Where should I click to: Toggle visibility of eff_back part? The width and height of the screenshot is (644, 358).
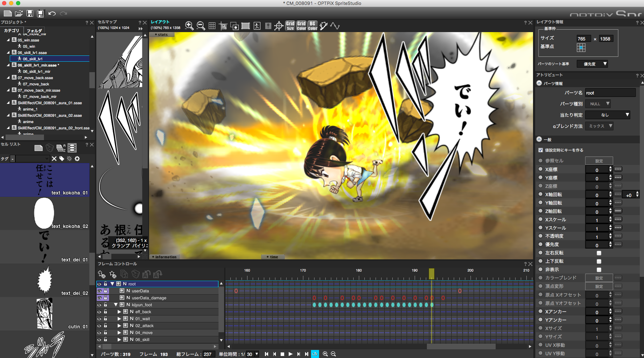(x=99, y=312)
